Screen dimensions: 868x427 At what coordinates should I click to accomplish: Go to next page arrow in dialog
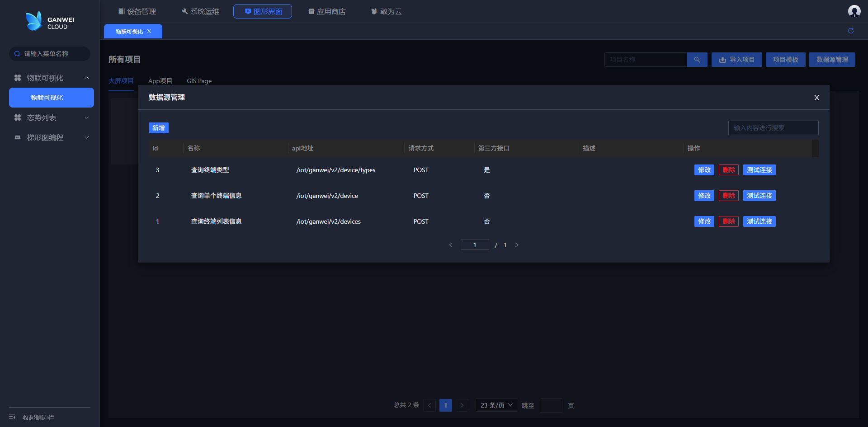click(517, 245)
